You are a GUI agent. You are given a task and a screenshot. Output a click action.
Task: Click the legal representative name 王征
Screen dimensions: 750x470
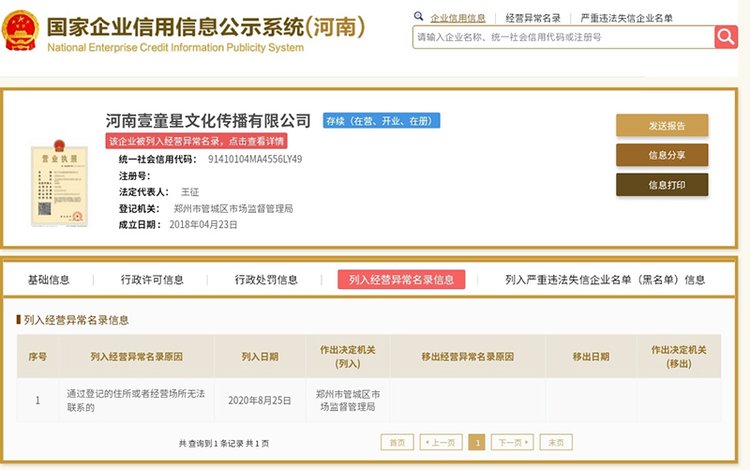coord(190,192)
